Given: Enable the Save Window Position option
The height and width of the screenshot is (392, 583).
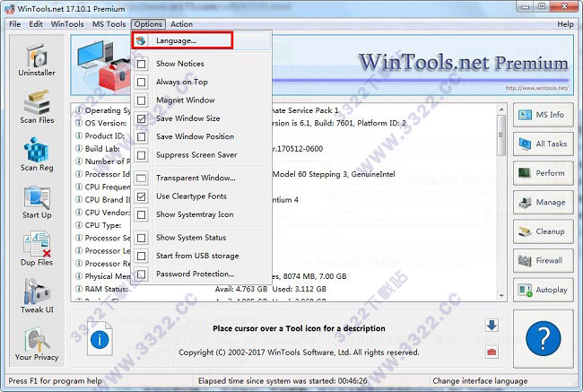Looking at the screenshot, I should click(x=142, y=136).
